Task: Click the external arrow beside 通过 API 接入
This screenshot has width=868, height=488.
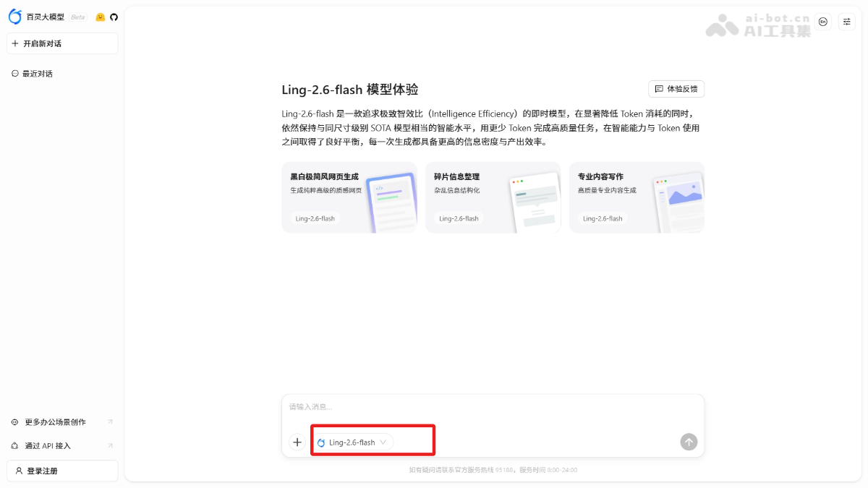Action: coord(110,446)
